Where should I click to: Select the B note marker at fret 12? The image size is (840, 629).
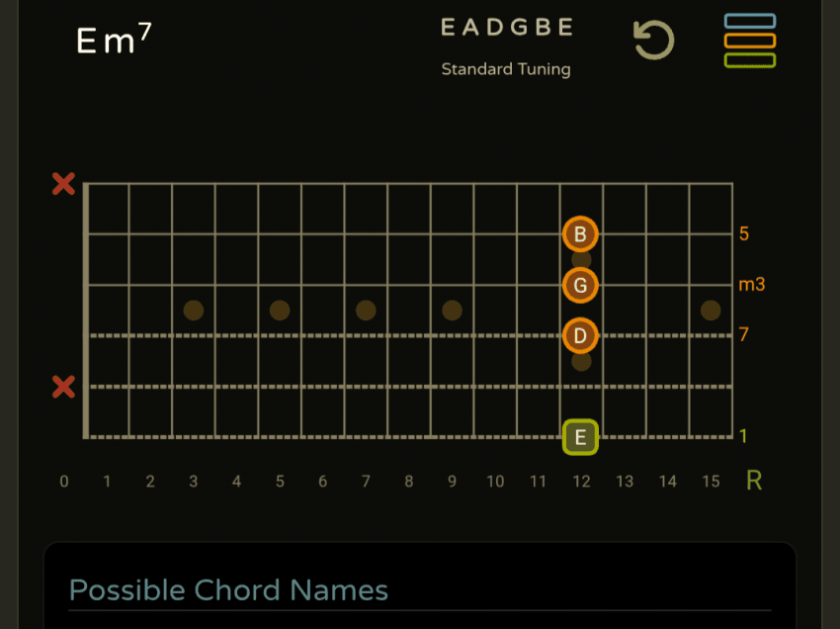[580, 234]
